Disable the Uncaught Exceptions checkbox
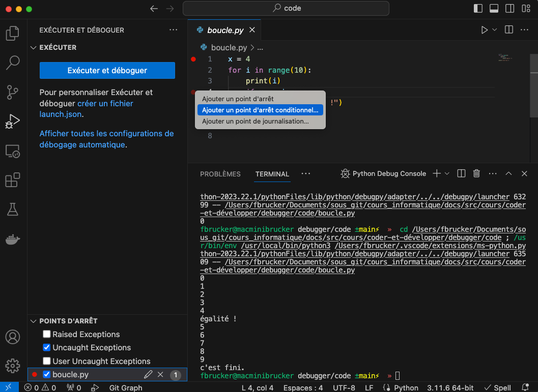This screenshot has width=538, height=392. coord(46,347)
